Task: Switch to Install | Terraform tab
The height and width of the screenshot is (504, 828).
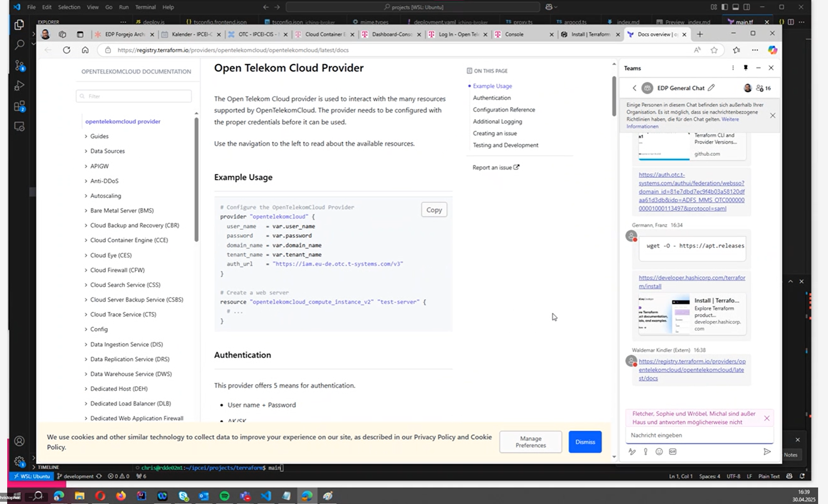Action: 590,34
